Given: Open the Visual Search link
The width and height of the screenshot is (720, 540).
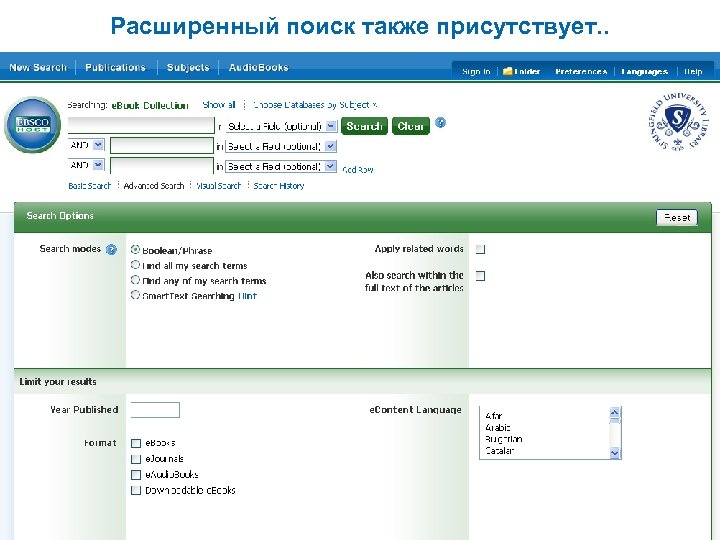Looking at the screenshot, I should (219, 186).
